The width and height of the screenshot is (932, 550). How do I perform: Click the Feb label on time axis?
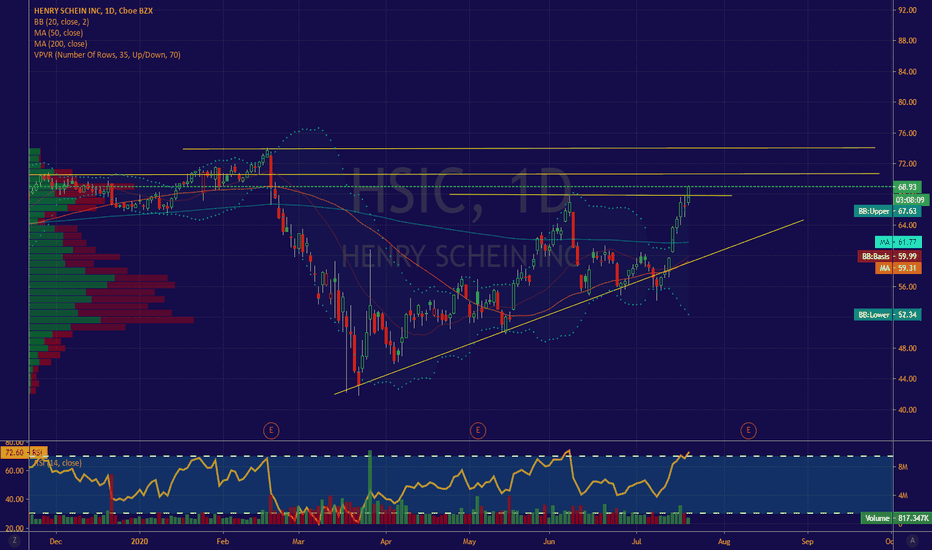pos(223,541)
